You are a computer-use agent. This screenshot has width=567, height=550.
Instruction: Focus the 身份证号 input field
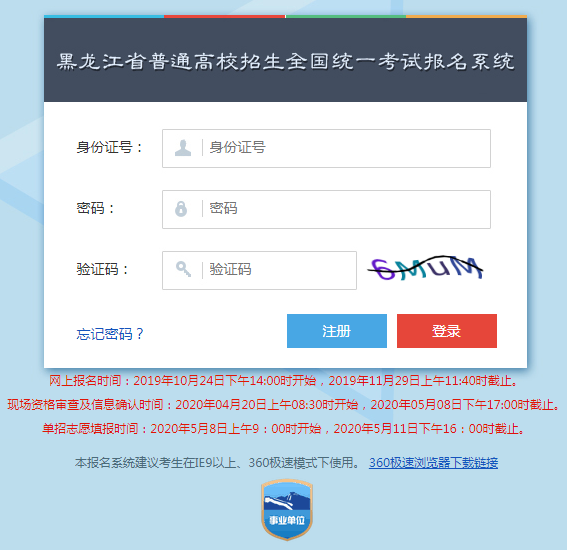coord(326,148)
